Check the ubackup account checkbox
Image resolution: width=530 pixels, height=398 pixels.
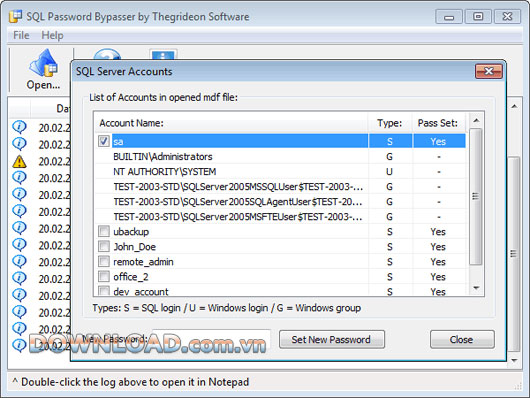(104, 231)
